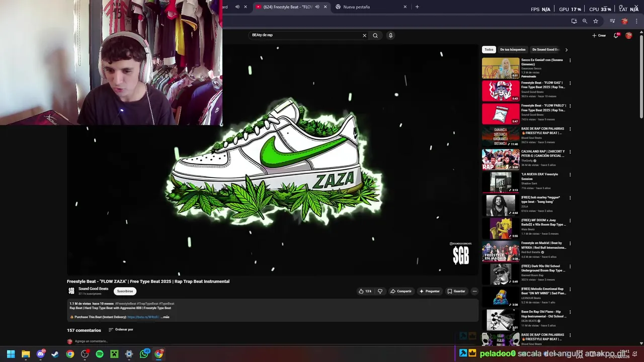Viewport: 644px width, 362px height.
Task: Click the YouTube search magnifier button
Action: point(375,35)
